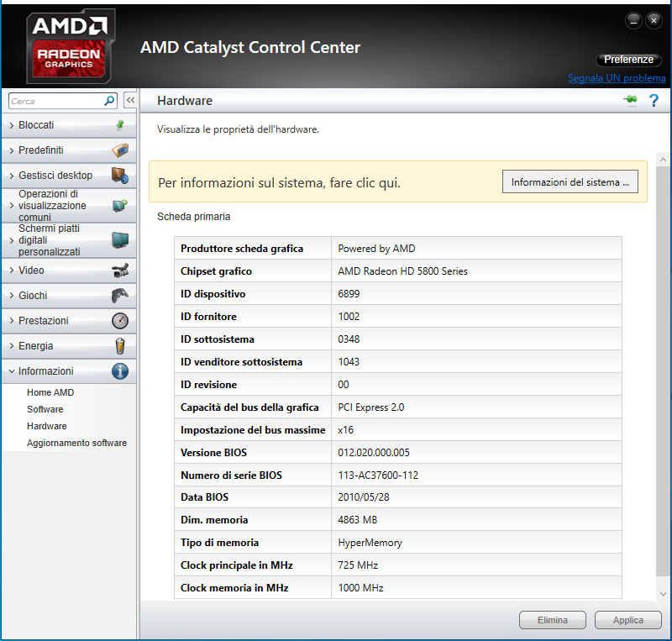Click the Elimina button
672x641 pixels.
click(x=553, y=620)
